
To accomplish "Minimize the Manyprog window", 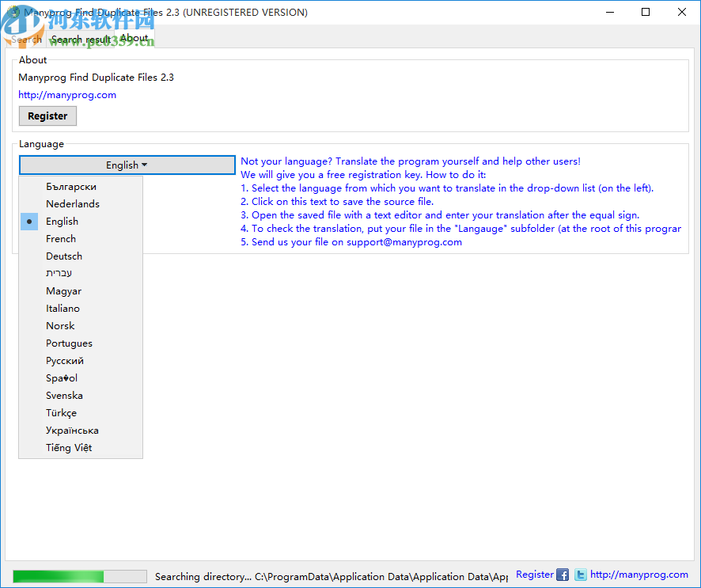I will (610, 12).
